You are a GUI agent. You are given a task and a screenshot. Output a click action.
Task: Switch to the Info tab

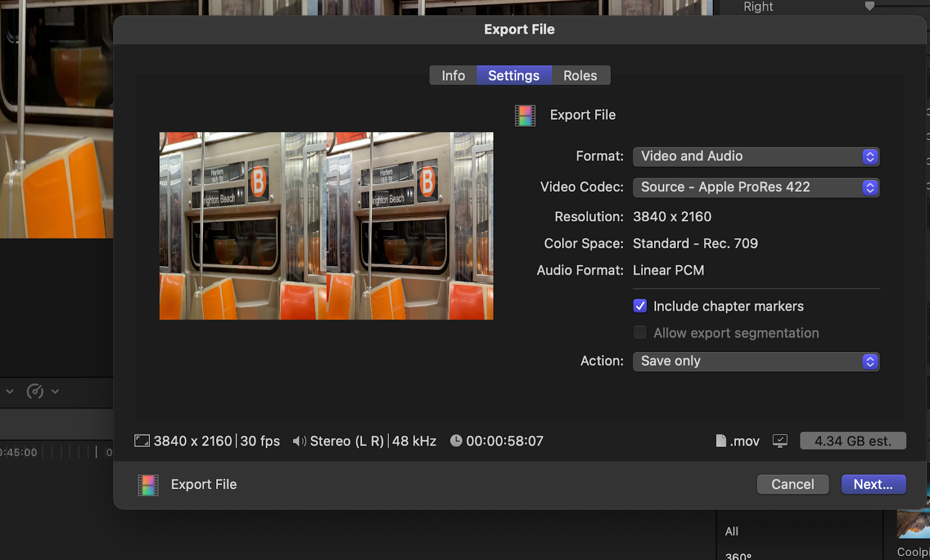453,76
